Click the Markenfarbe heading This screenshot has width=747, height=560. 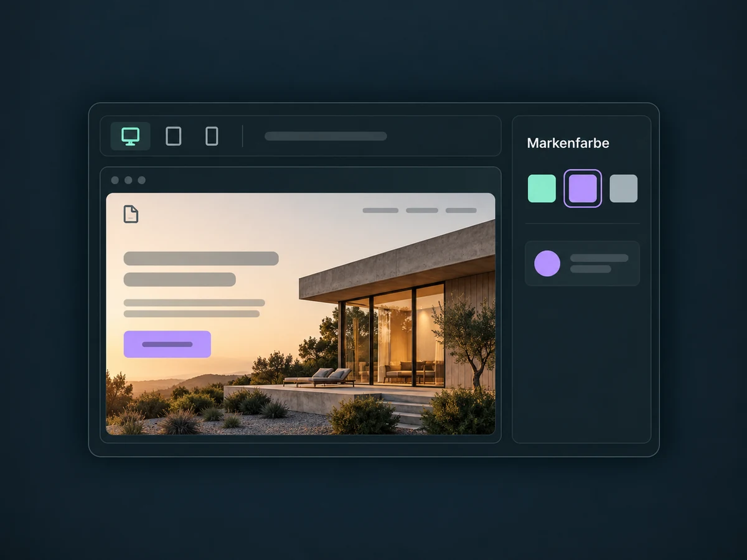[568, 143]
